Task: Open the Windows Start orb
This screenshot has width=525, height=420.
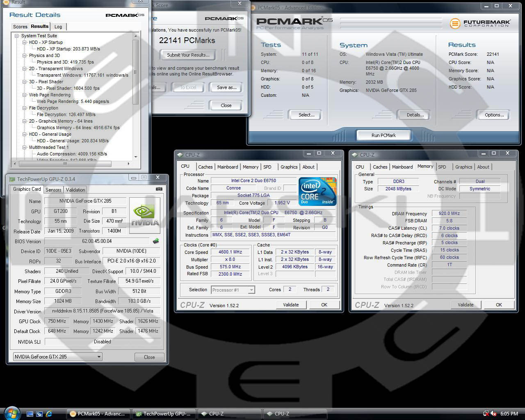Action: 12,413
